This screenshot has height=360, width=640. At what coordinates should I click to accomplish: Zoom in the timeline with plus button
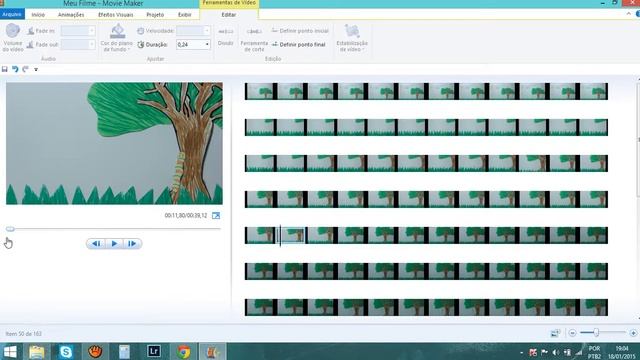(x=633, y=333)
